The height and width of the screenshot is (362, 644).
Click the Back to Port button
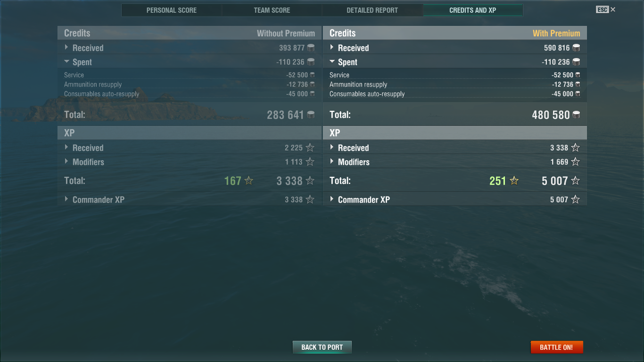[322, 347]
